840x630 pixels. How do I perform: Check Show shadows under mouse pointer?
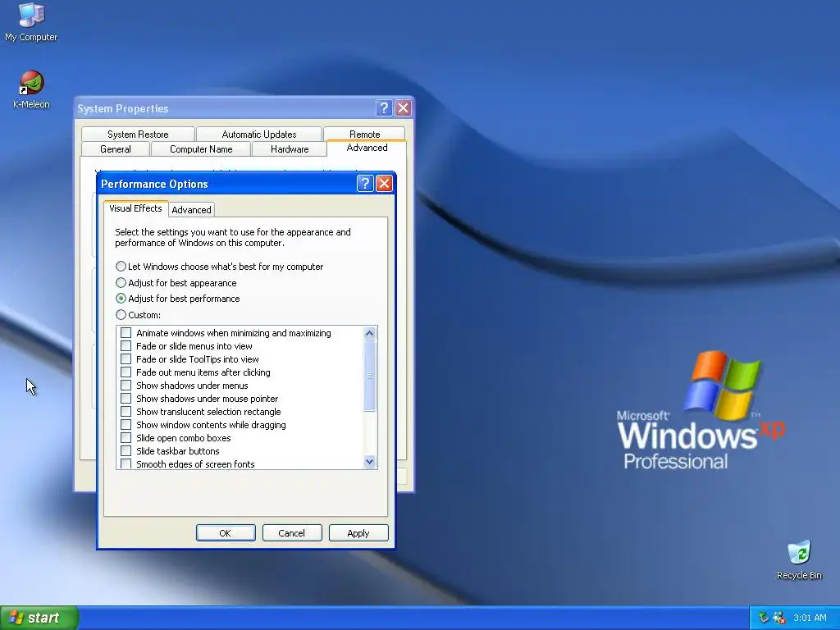click(126, 399)
